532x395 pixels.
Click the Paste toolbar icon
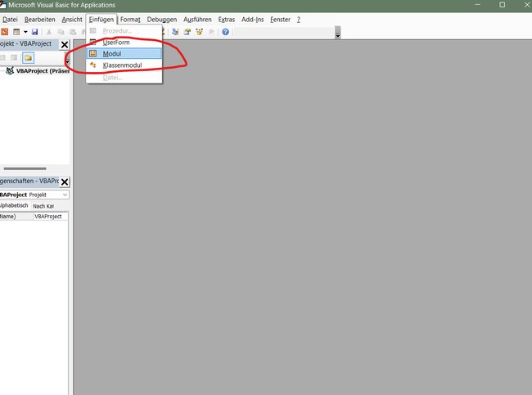[73, 32]
